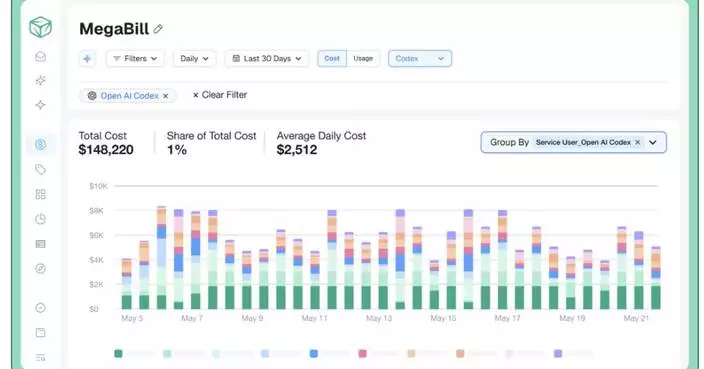Click the May 5 bar in chart
This screenshot has width=704, height=369.
127,284
